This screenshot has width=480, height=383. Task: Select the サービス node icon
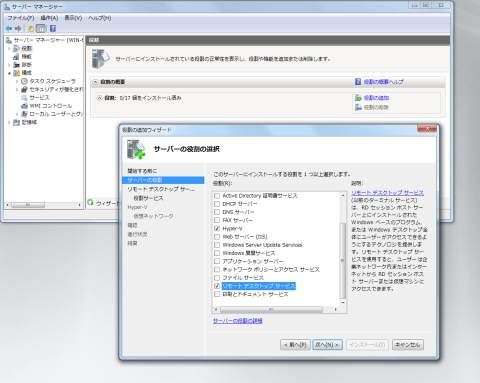tap(24, 98)
